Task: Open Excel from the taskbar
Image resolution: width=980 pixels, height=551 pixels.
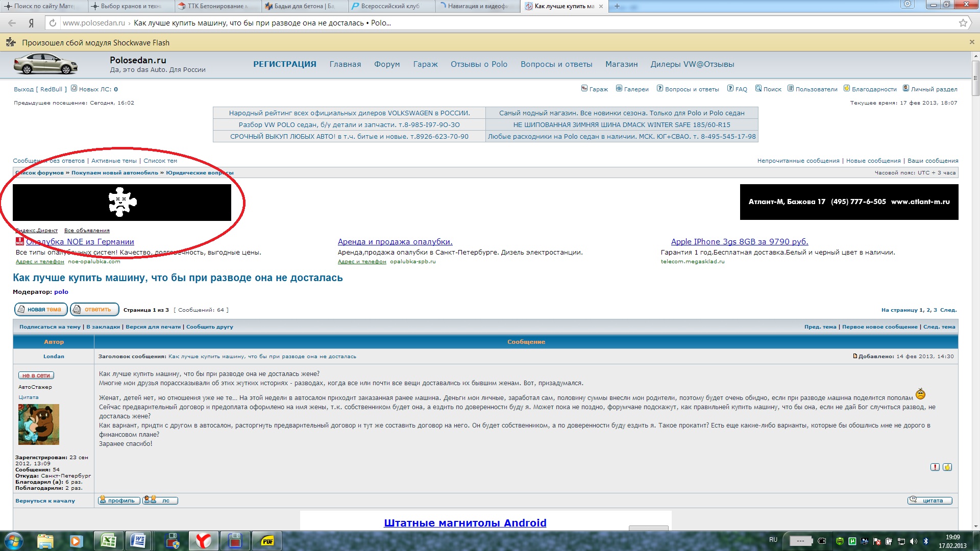Action: coord(108,541)
